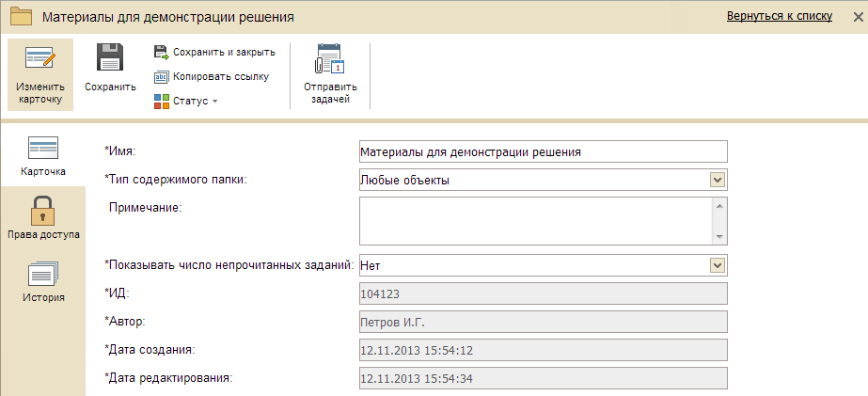Click the Сохранить и закрыть icon

(161, 53)
